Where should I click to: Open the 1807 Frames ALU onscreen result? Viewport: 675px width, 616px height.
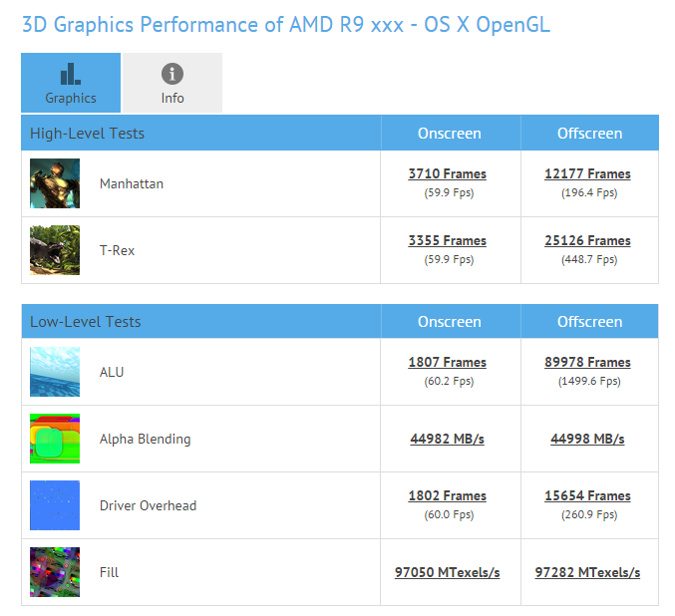pos(448,363)
